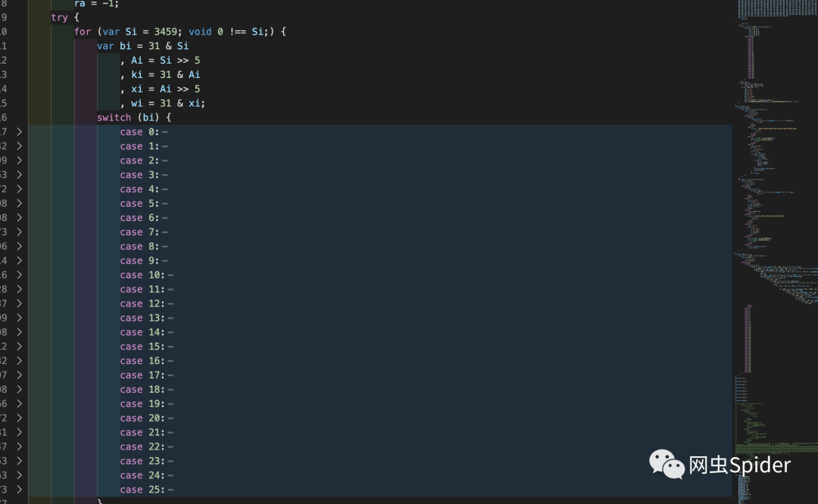Screen dimensions: 818x504
Task: Open the ellipsis after case 3:
Action: click(x=165, y=175)
